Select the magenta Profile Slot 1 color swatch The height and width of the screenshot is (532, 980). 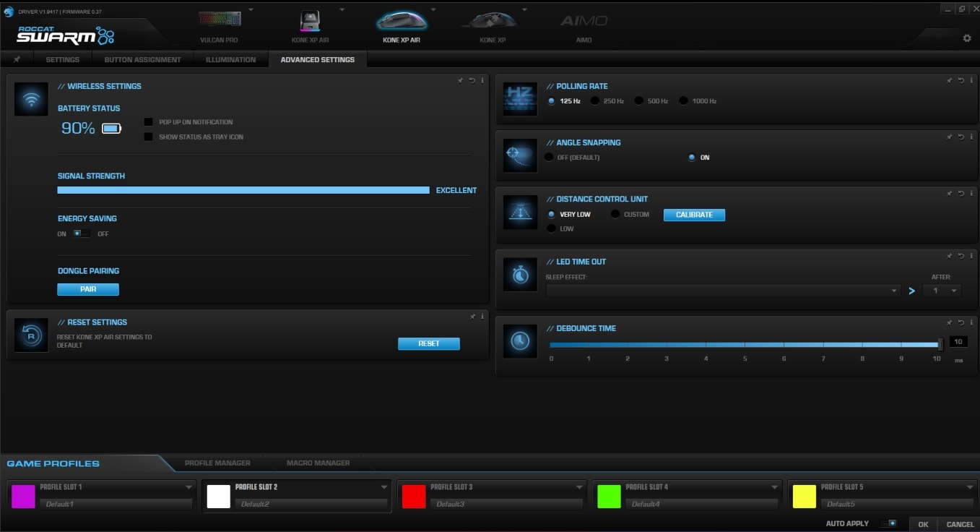tap(23, 497)
